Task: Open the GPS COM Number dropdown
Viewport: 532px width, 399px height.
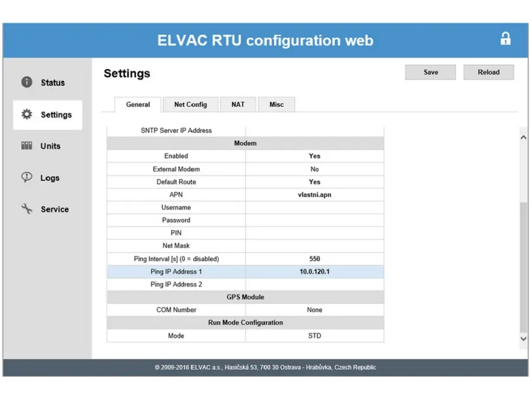Action: tap(314, 310)
